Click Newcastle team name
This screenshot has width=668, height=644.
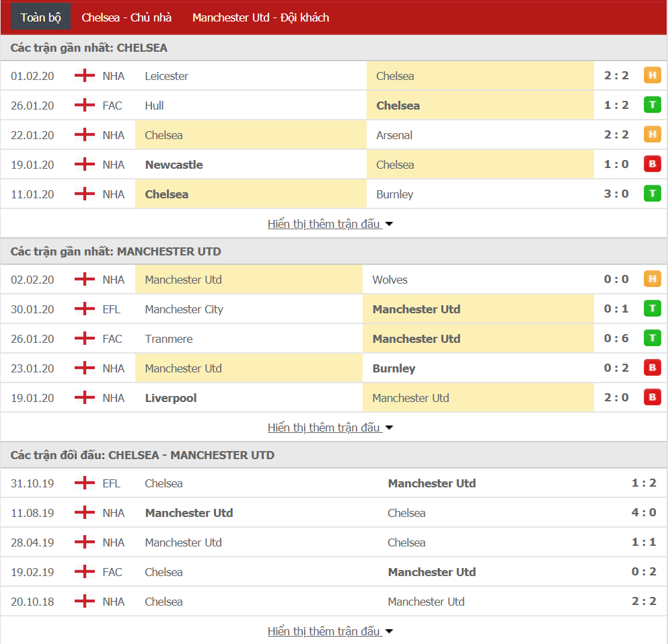tap(174, 165)
